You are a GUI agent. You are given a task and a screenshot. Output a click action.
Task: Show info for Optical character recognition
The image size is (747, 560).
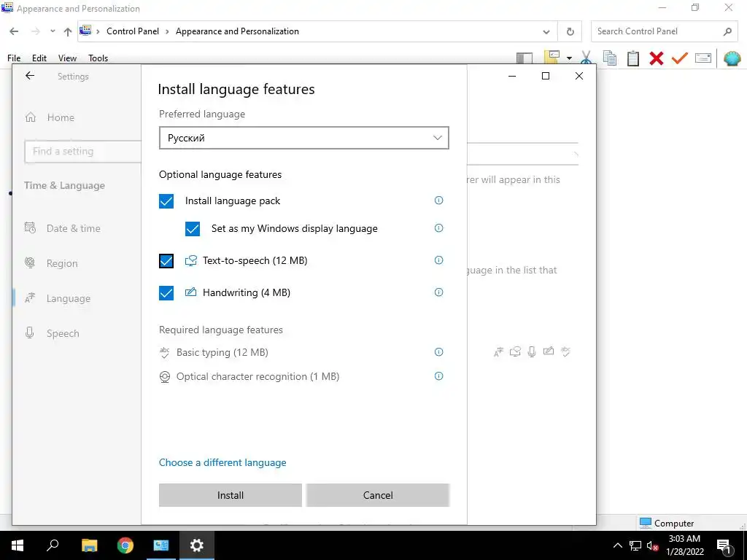pos(438,376)
